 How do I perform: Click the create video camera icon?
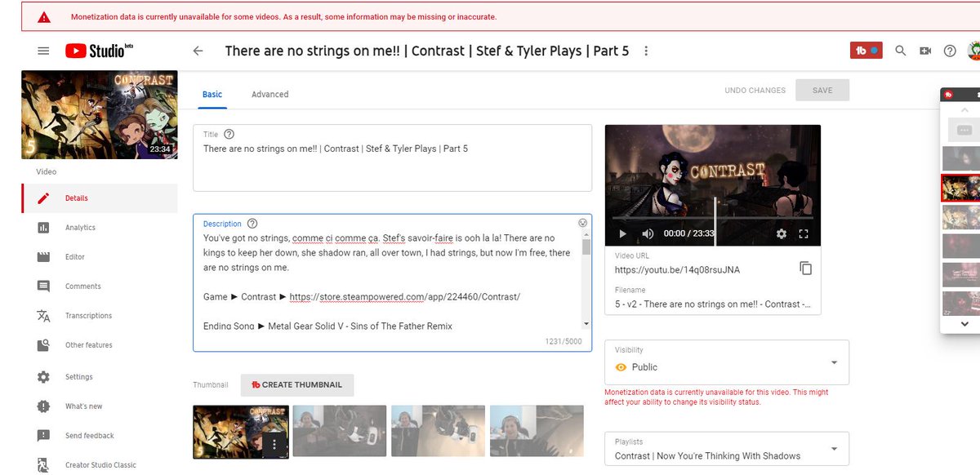click(925, 51)
